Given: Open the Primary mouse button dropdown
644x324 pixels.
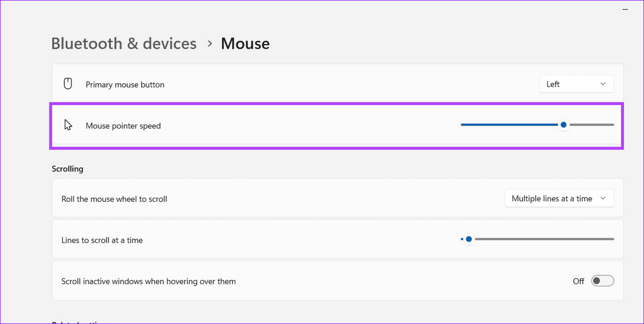Looking at the screenshot, I should [576, 83].
